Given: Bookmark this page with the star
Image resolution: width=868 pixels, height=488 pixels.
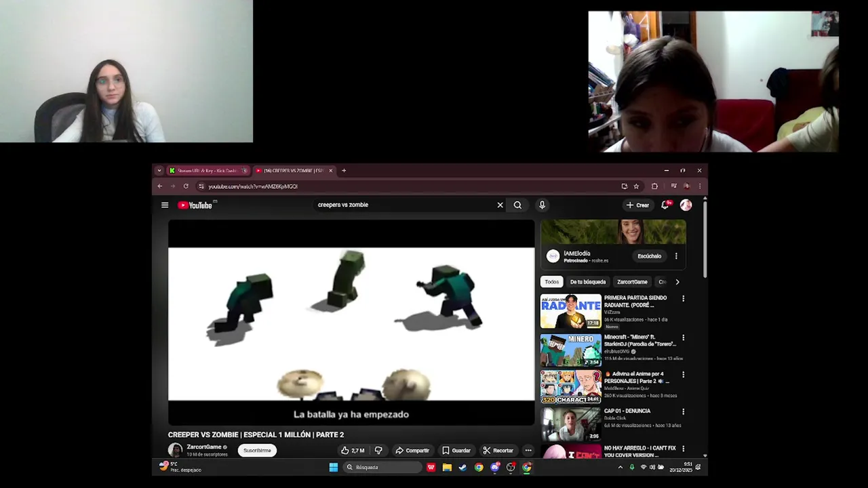Looking at the screenshot, I should click(636, 186).
